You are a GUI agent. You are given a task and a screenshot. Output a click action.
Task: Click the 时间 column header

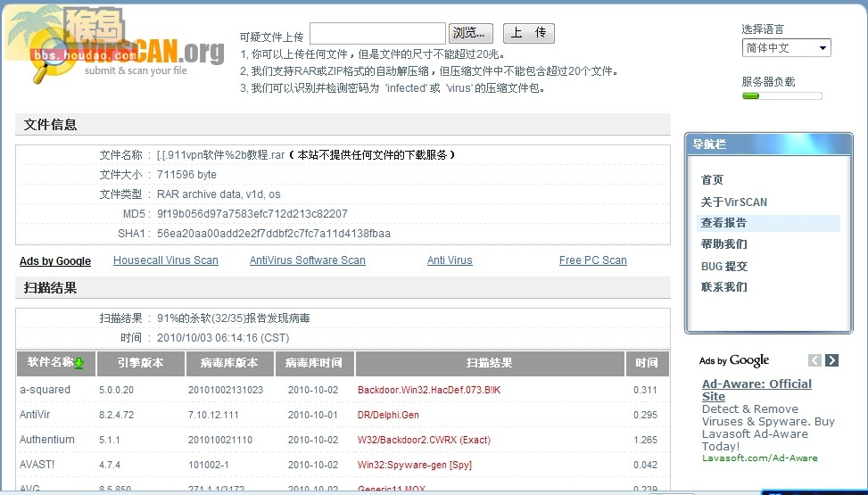tap(647, 363)
